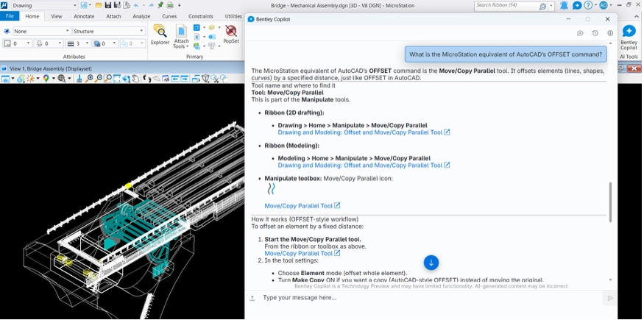Image resolution: width=644 pixels, height=320 pixels.
Task: Click the Redo arrow icon
Action: (151, 5)
